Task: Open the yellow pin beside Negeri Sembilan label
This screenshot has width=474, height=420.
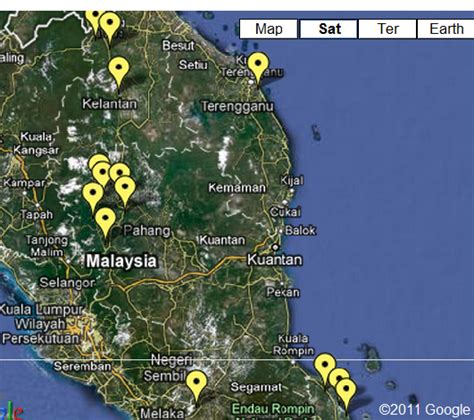Action: tap(196, 388)
